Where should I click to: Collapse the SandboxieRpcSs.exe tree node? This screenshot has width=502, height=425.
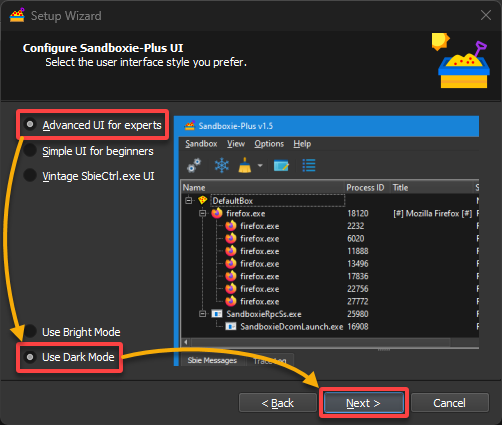[202, 314]
